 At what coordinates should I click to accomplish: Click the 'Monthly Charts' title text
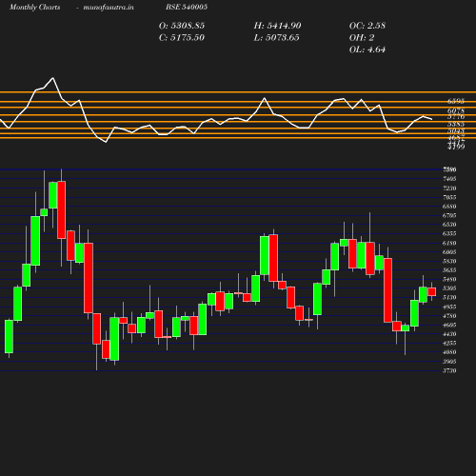coord(34,7)
